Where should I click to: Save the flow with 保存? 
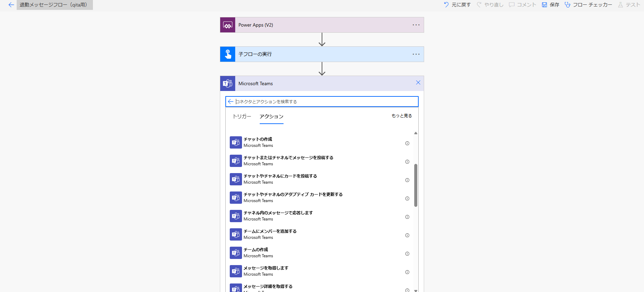pyautogui.click(x=550, y=5)
